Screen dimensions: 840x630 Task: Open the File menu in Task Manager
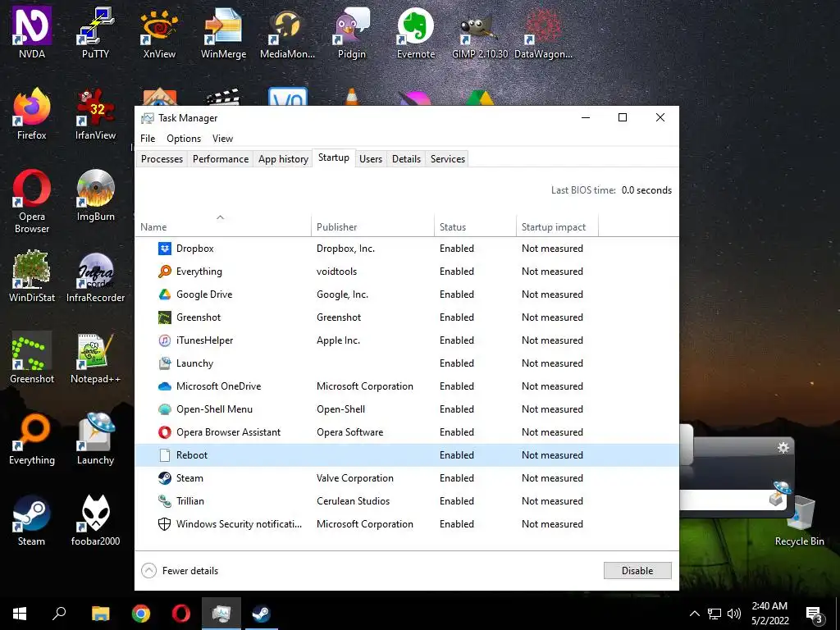tap(148, 139)
